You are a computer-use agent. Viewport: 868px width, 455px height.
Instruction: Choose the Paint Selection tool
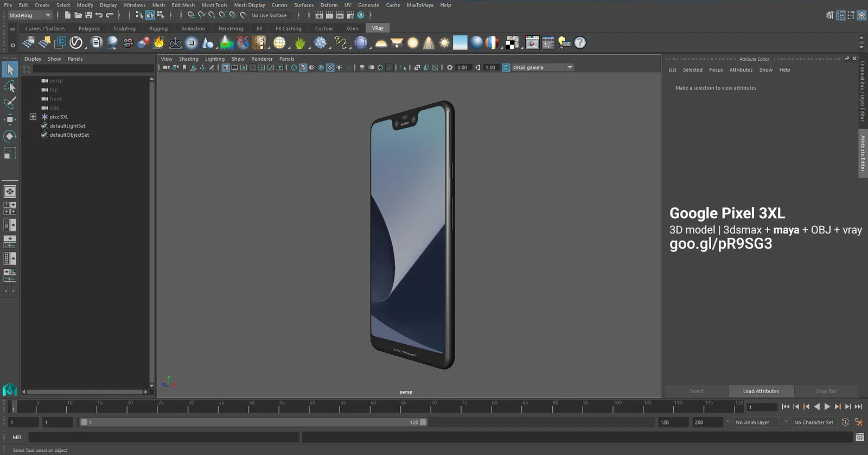click(x=10, y=103)
